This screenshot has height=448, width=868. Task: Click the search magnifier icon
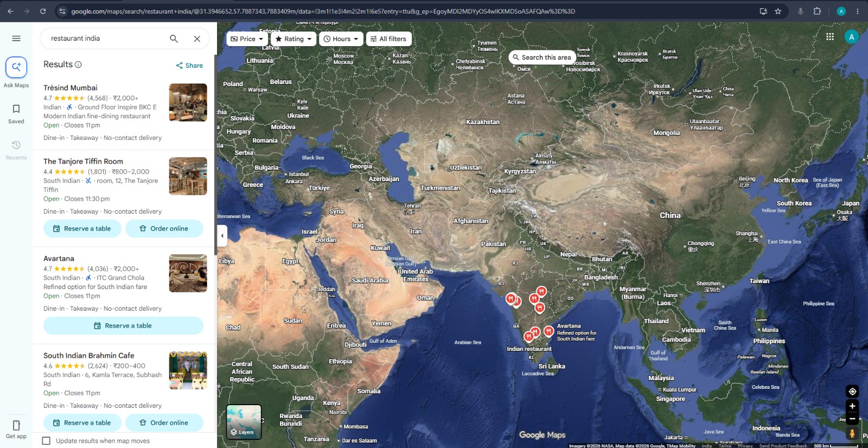[x=174, y=39]
